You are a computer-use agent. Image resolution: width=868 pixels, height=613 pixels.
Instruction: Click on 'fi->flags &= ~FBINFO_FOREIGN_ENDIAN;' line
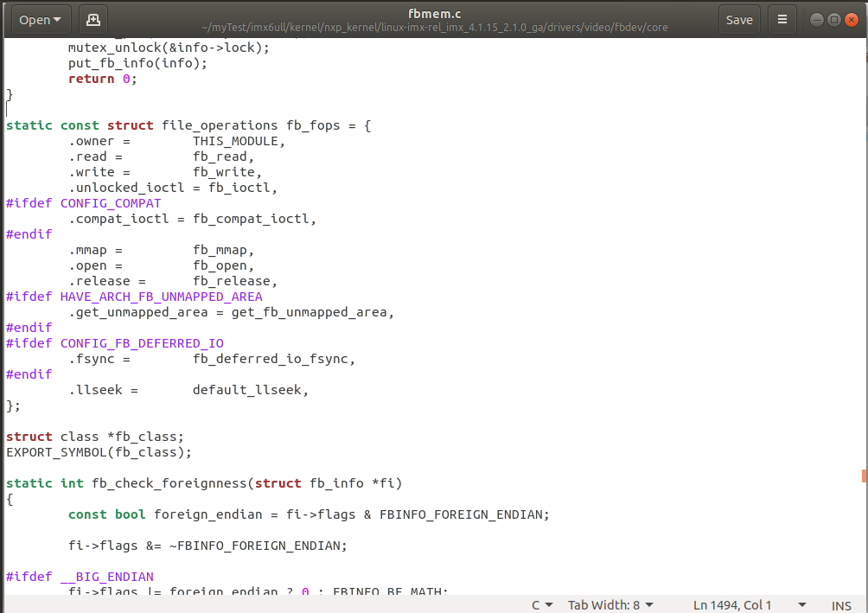tap(207, 546)
